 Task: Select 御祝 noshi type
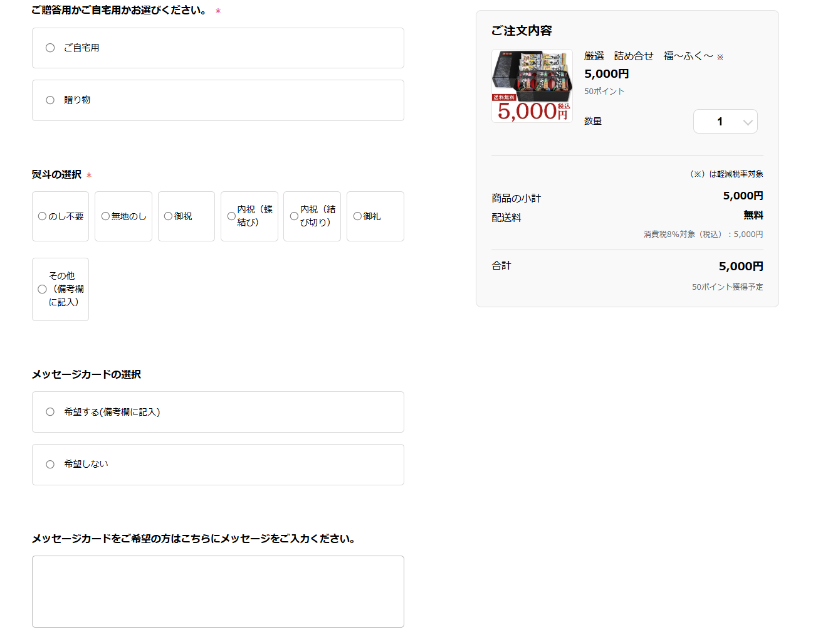coord(168,216)
